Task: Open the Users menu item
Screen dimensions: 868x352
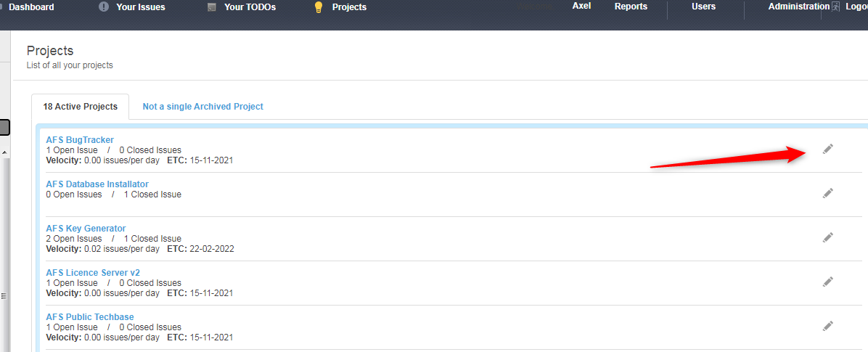Action: pyautogui.click(x=703, y=7)
